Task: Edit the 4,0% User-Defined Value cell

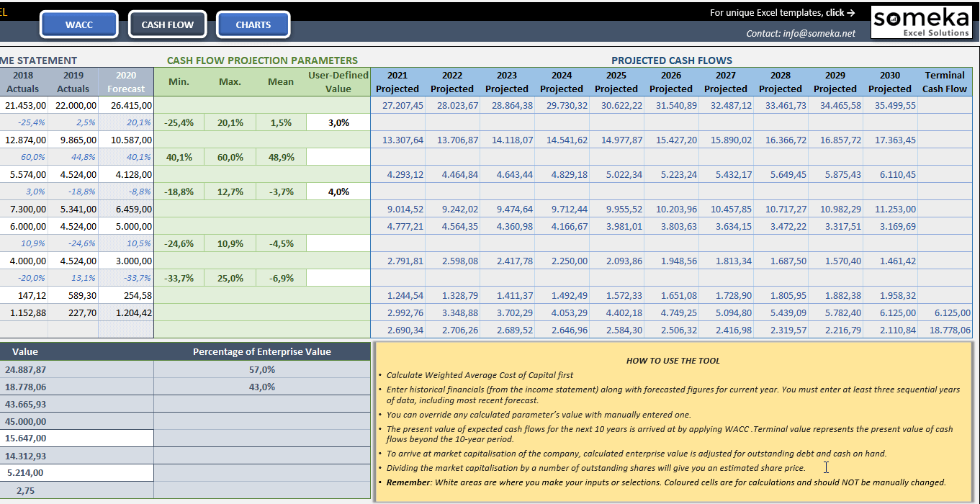Action: point(338,191)
